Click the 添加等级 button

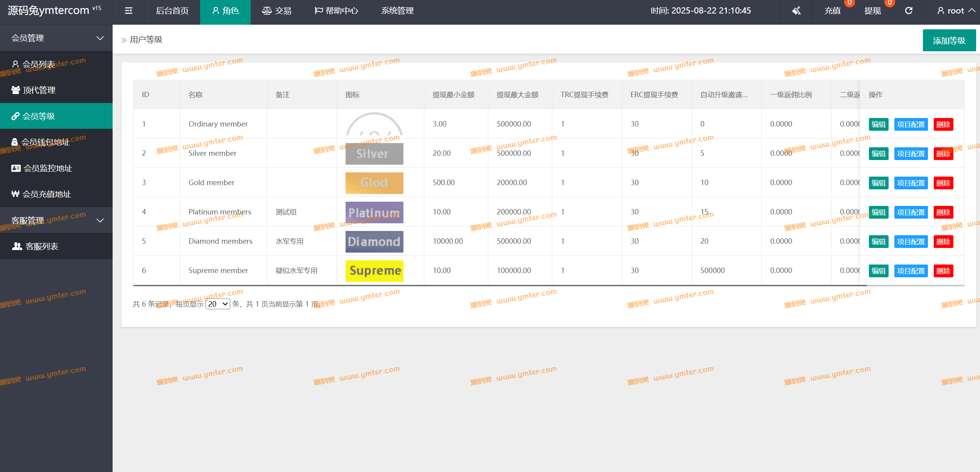(x=949, y=40)
